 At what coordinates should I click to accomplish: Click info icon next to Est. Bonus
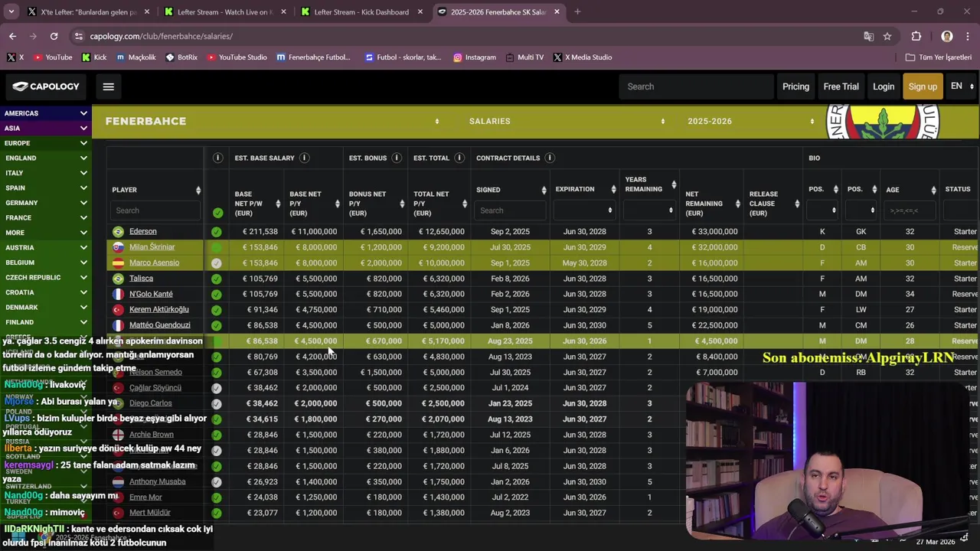pos(397,158)
